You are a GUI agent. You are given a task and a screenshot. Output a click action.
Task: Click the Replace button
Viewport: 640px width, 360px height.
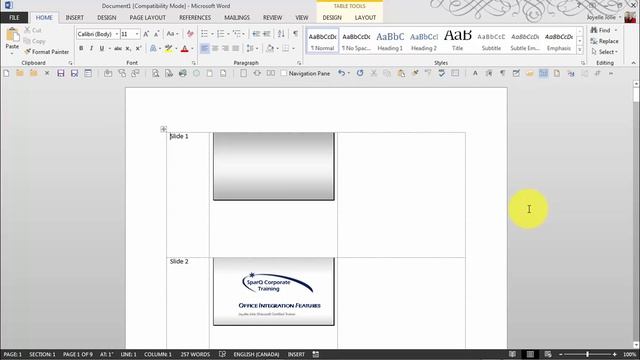[x=604, y=41]
